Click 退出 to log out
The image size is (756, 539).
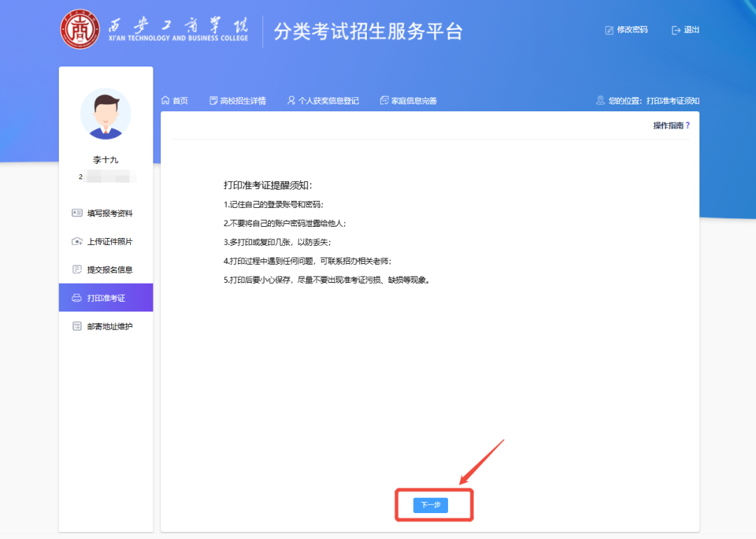(x=689, y=29)
